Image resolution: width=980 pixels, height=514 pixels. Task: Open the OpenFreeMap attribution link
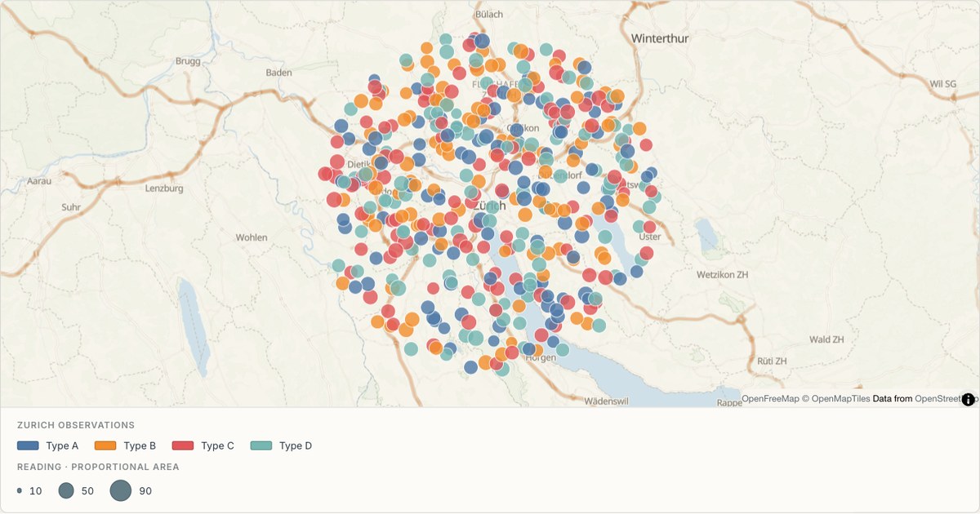click(x=769, y=400)
